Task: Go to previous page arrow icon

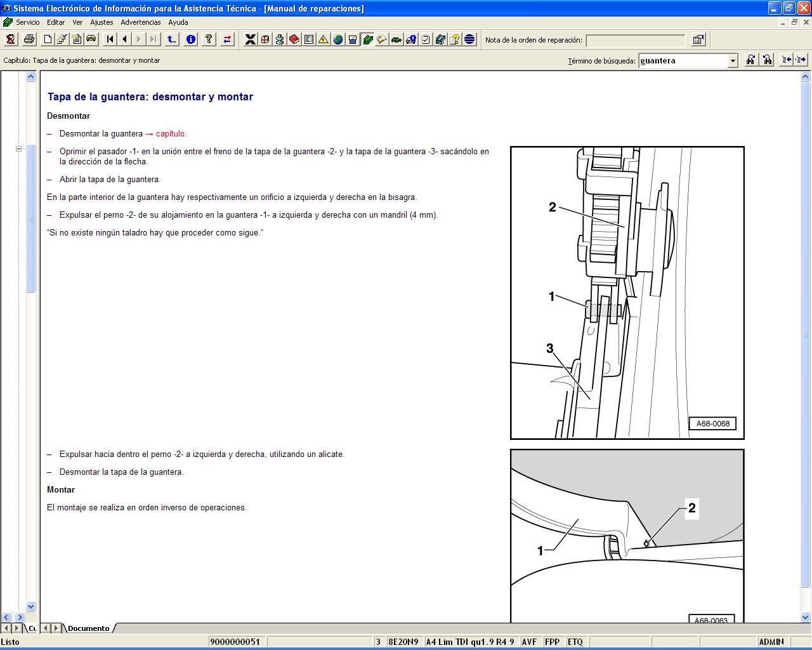Action: [x=125, y=39]
